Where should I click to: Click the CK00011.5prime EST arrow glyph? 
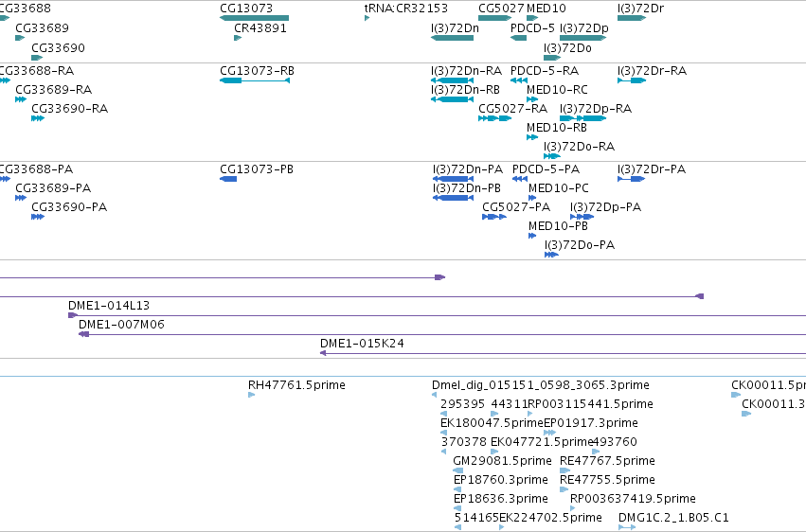[x=736, y=395]
